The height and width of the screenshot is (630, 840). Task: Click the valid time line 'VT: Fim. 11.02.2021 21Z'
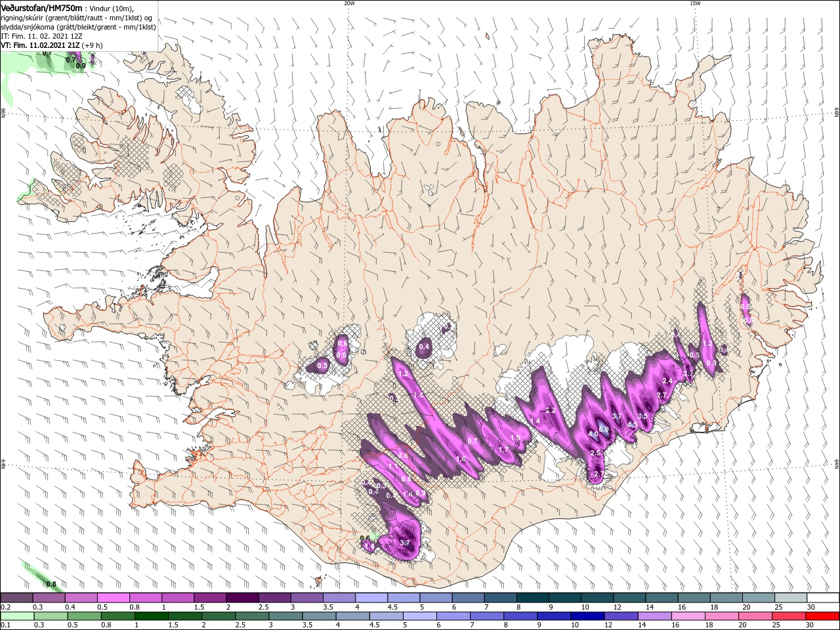[41, 46]
